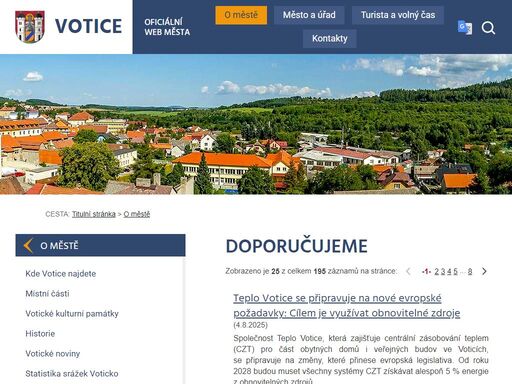Open the Město a úřad menu

coord(309,15)
